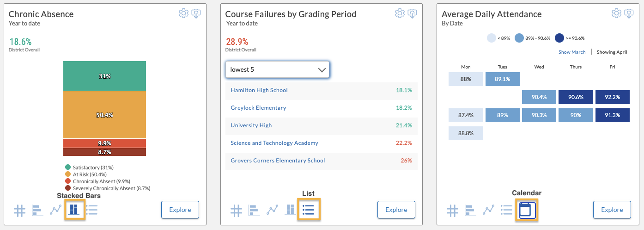The image size is (644, 230).
Task: Open Grovers Corners Elementary School link
Action: 278,161
